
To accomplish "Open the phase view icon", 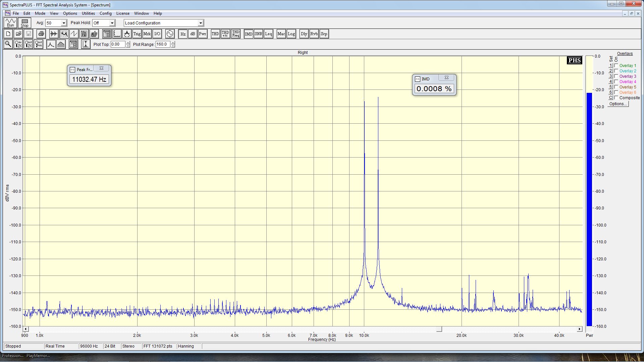I will pyautogui.click(x=74, y=34).
